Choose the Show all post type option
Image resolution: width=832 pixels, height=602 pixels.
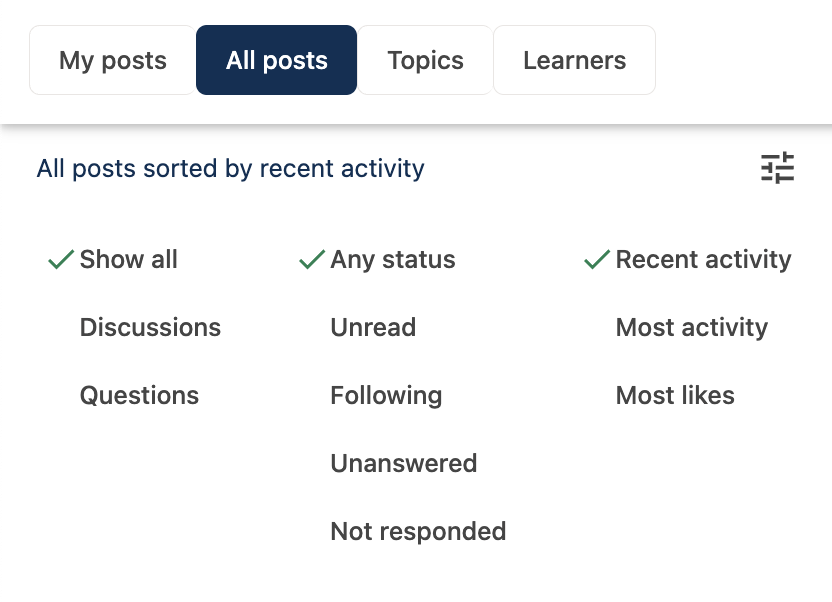128,260
